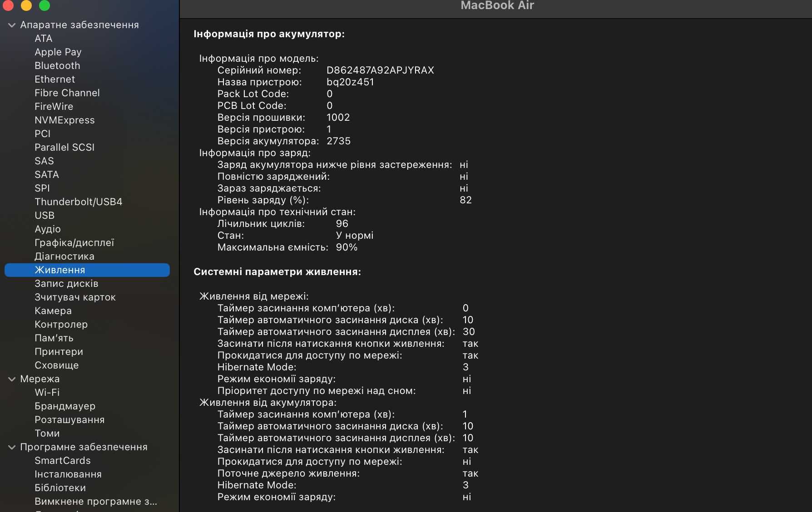Click the Поточне джерело живлення line
The height and width of the screenshot is (512, 812).
point(347,473)
